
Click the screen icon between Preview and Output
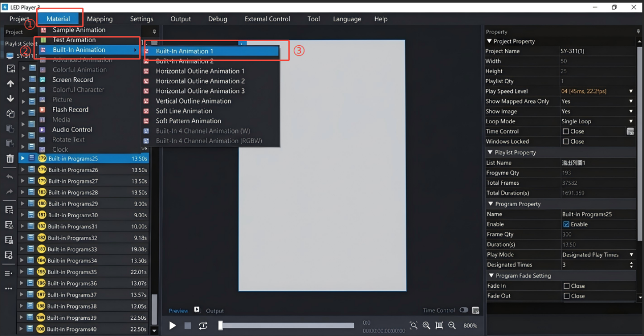(197, 310)
